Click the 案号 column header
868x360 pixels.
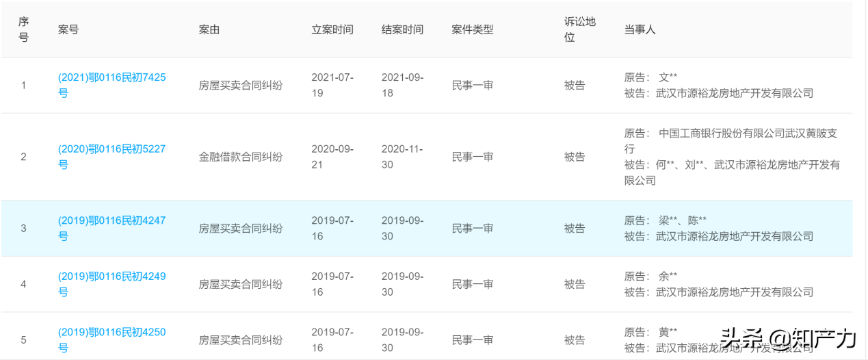(68, 29)
